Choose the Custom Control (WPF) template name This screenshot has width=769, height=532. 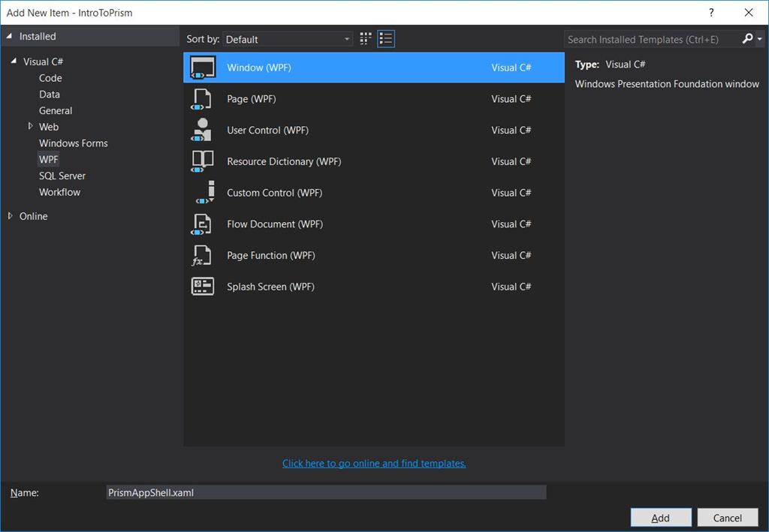(275, 193)
